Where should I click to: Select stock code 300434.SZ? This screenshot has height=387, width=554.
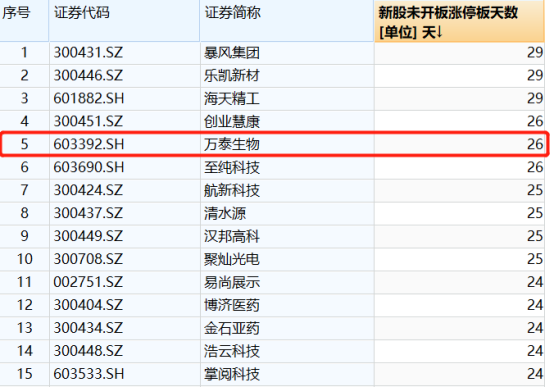[88, 328]
